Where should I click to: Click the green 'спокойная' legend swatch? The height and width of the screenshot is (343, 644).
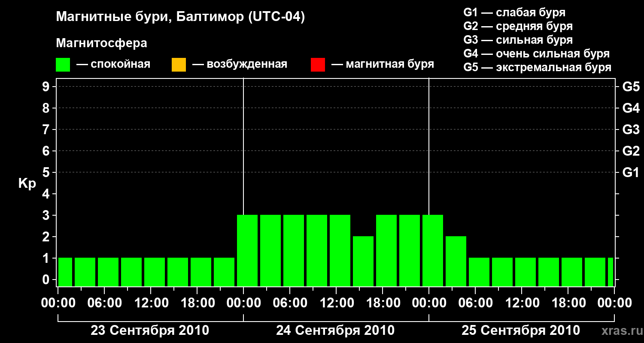click(63, 65)
